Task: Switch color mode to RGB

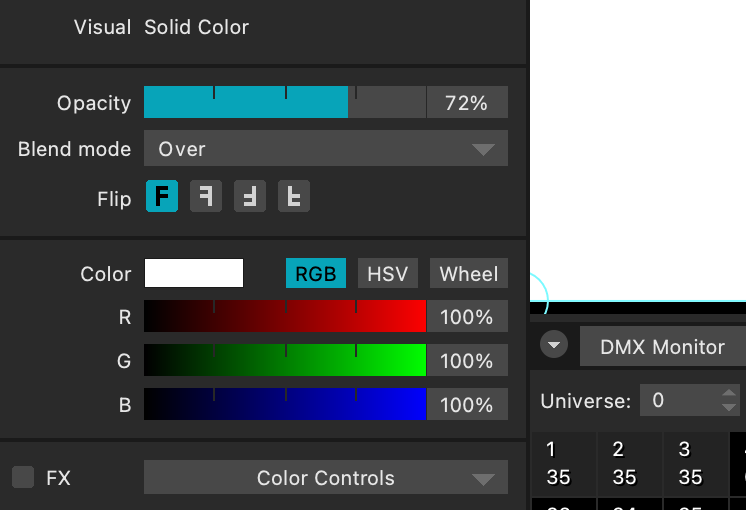Action: (315, 273)
